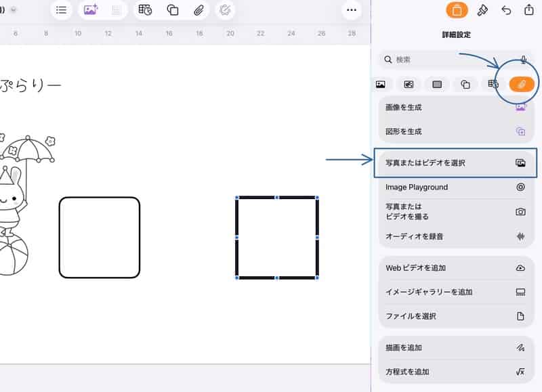Select イメージギャラリーを追加

tap(455, 292)
